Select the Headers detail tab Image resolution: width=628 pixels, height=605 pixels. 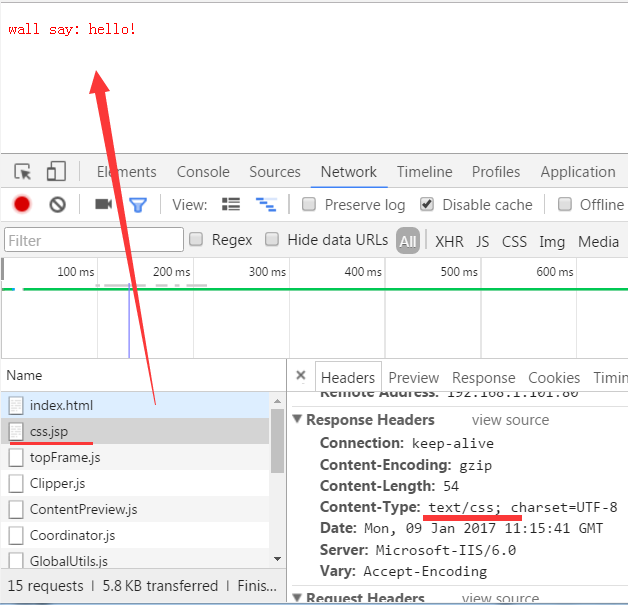coord(348,377)
